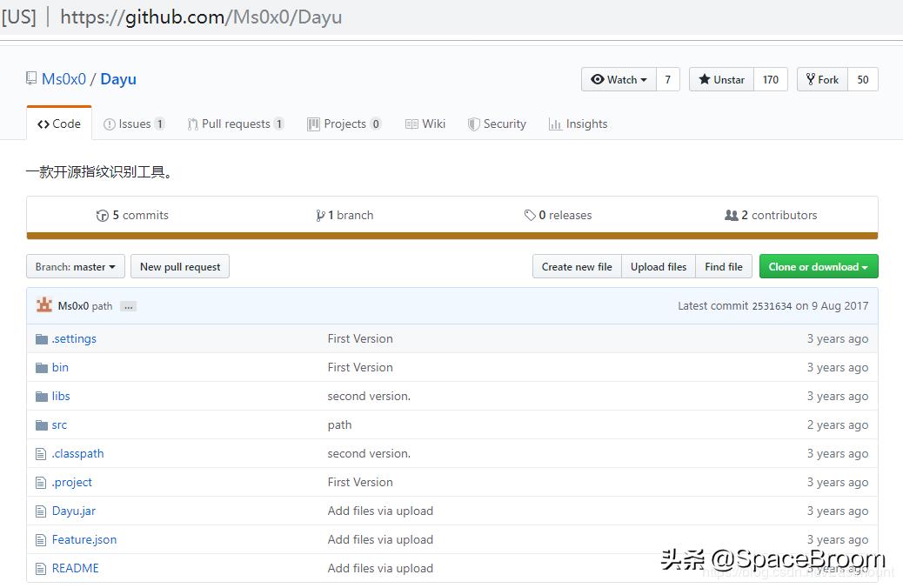903x588 pixels.
Task: Open the Projects tab
Action: pyautogui.click(x=344, y=124)
